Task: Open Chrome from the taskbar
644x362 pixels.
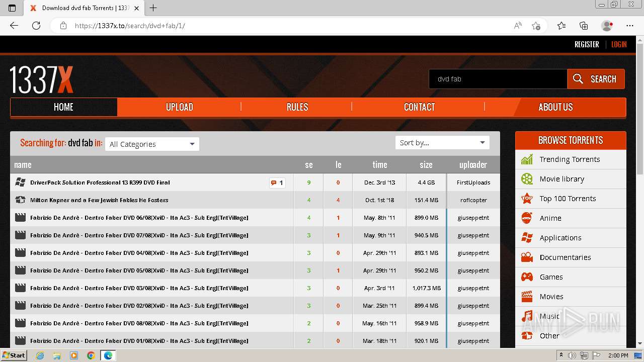Action: 91,355
